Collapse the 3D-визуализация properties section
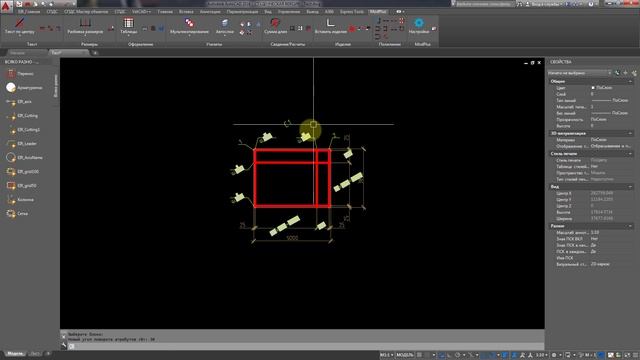The image size is (640, 360). click(630, 133)
